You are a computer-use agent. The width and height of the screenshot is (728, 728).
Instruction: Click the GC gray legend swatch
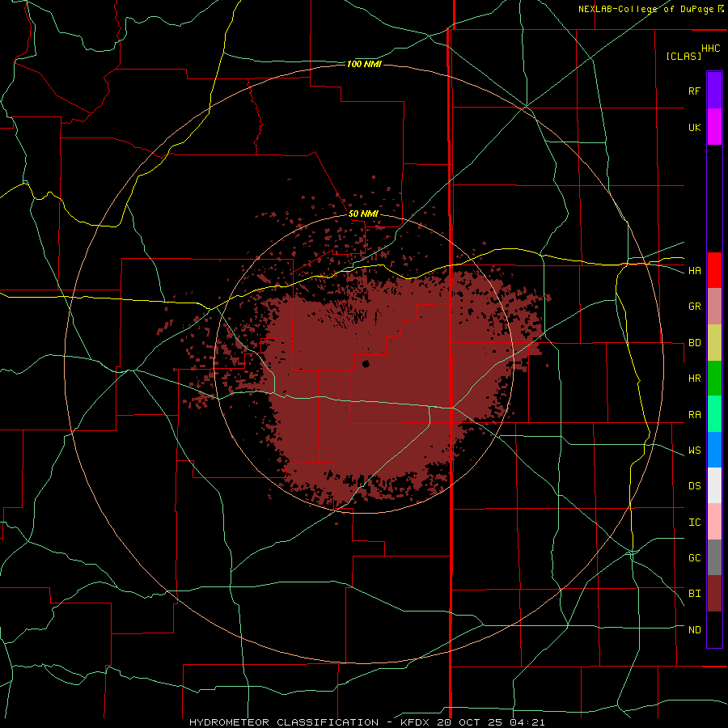pyautogui.click(x=714, y=557)
